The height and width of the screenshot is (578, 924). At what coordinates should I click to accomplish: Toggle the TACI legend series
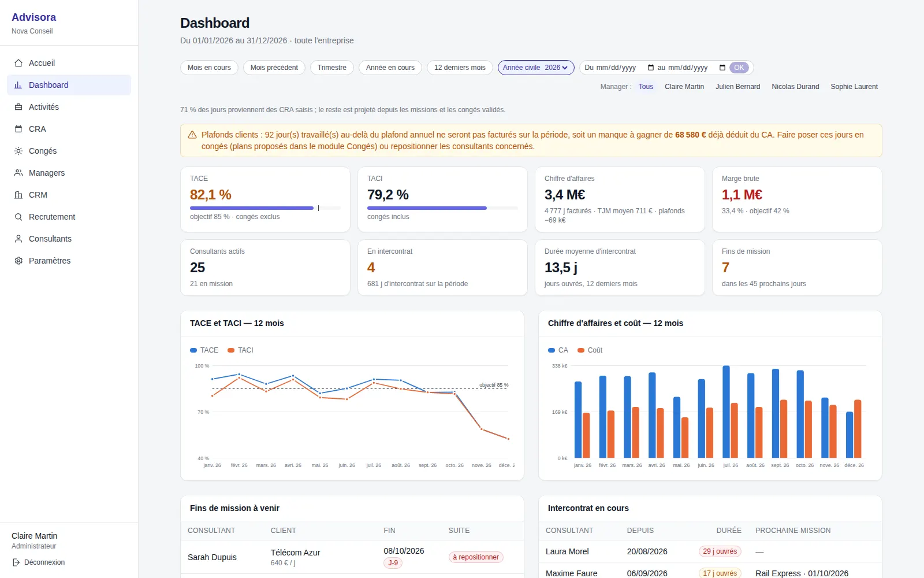(241, 350)
